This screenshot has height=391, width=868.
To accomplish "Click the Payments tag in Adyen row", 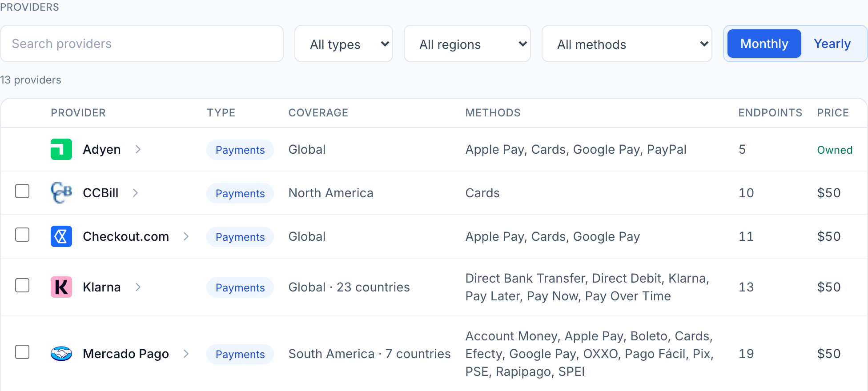I will 240,150.
